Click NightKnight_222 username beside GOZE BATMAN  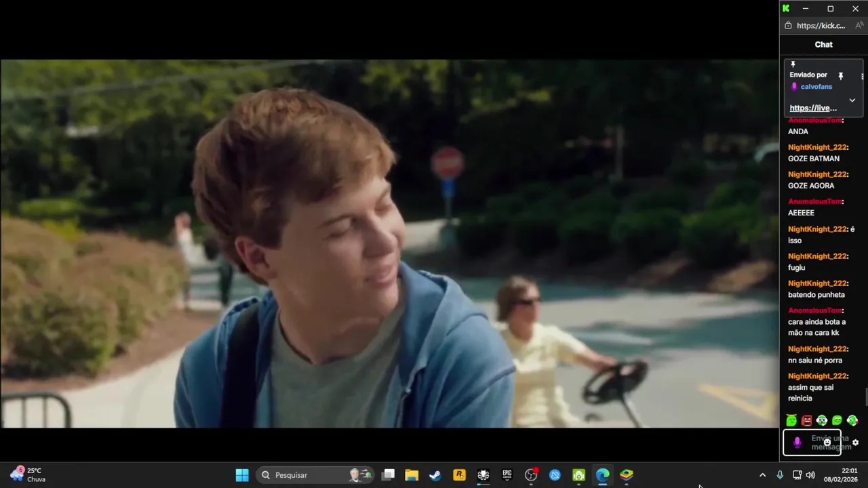[x=818, y=147]
